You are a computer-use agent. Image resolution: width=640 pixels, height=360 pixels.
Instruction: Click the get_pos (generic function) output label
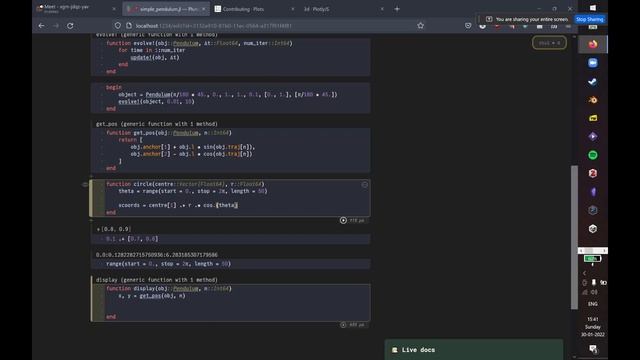tap(157, 124)
